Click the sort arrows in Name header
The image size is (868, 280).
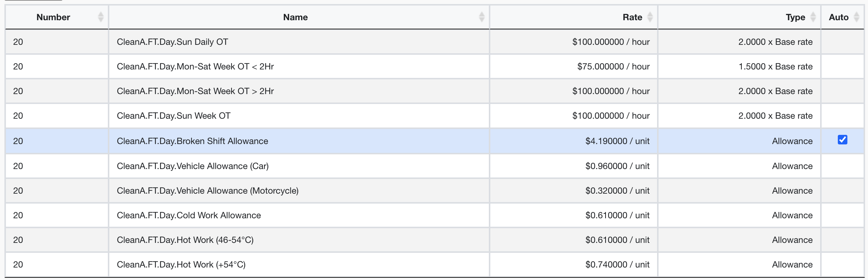point(481,17)
